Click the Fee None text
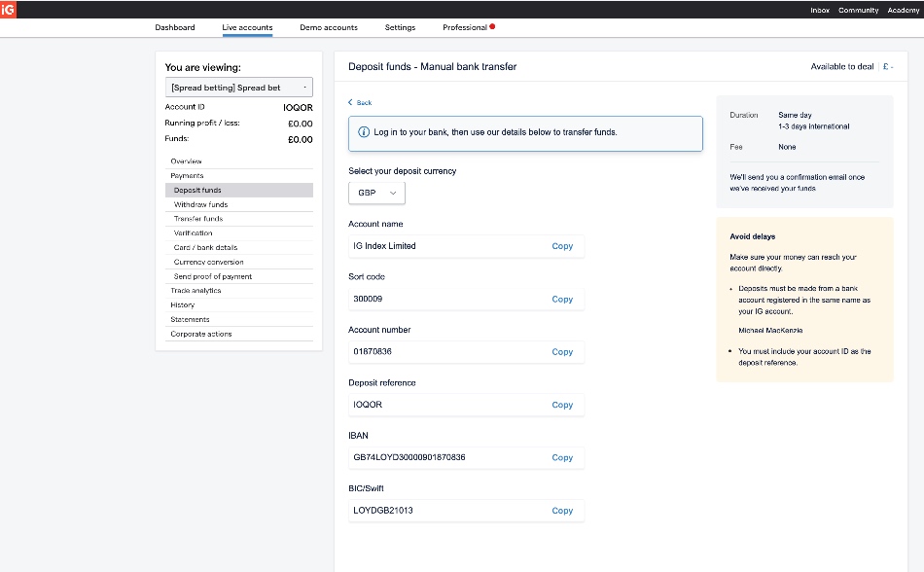Screen dimensions: 924x572 787,147
